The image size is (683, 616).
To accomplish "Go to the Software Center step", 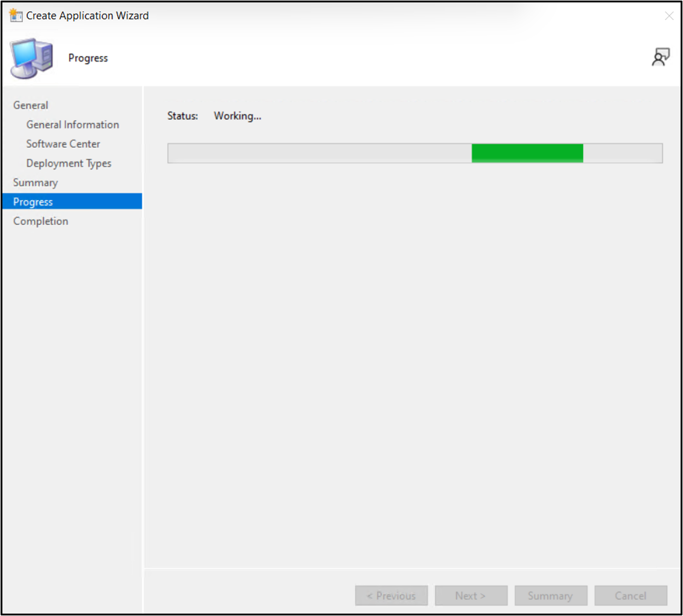I will (x=63, y=144).
